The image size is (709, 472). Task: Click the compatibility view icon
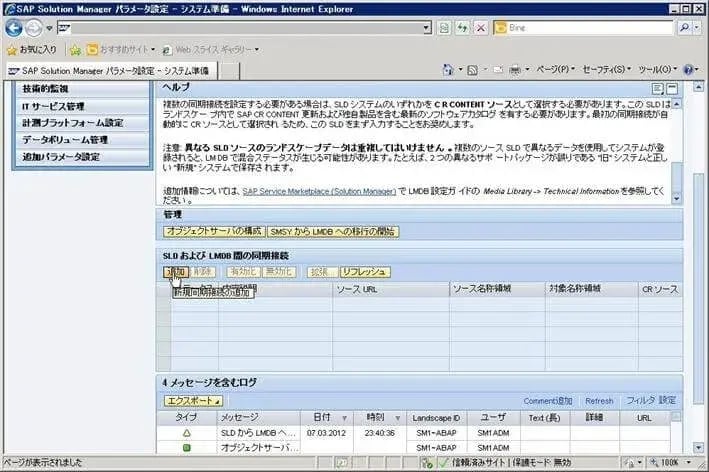click(444, 28)
